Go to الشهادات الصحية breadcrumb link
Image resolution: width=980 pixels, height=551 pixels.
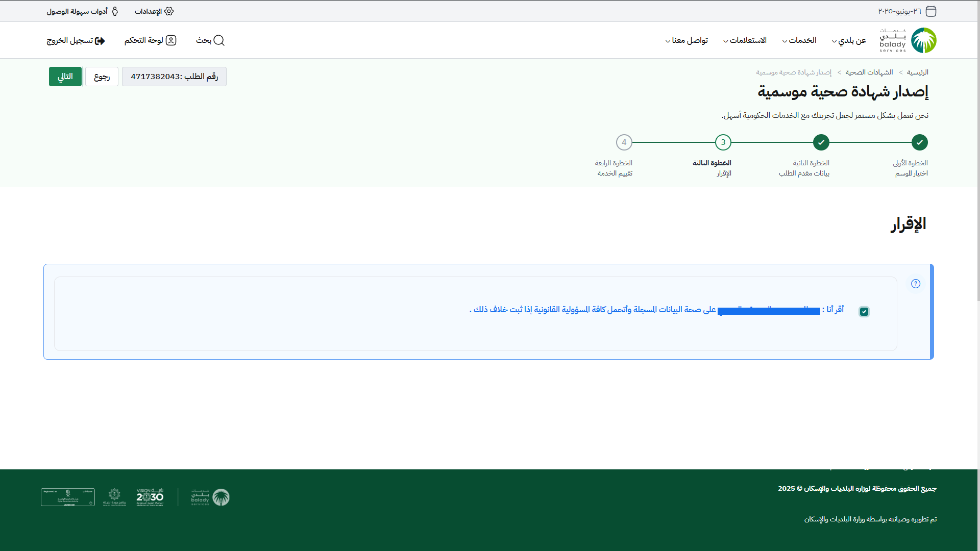(x=869, y=72)
